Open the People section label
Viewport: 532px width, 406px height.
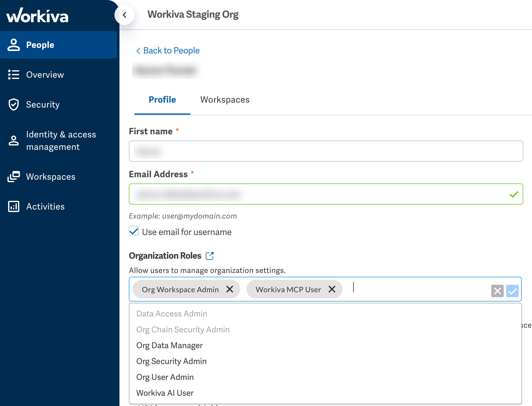point(40,45)
